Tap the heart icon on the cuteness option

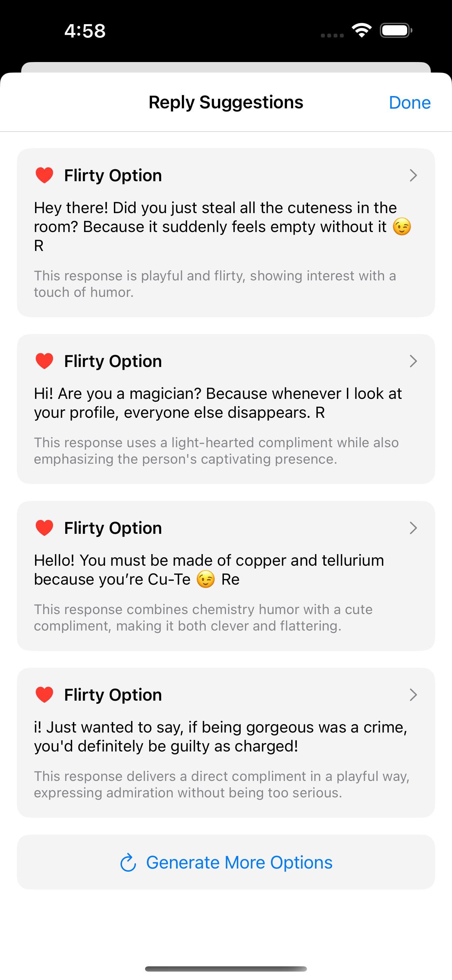44,175
